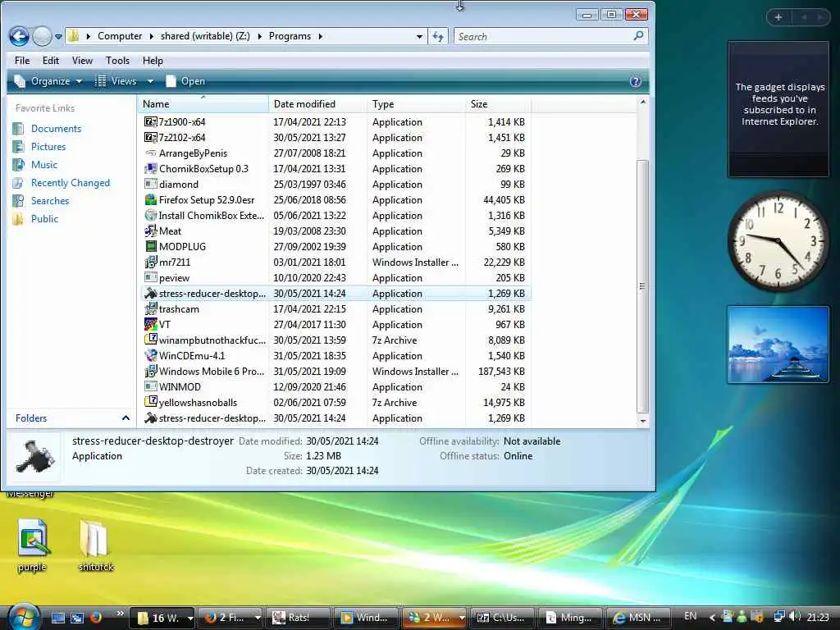Open the File menu
The image size is (840, 630).
coord(22,61)
